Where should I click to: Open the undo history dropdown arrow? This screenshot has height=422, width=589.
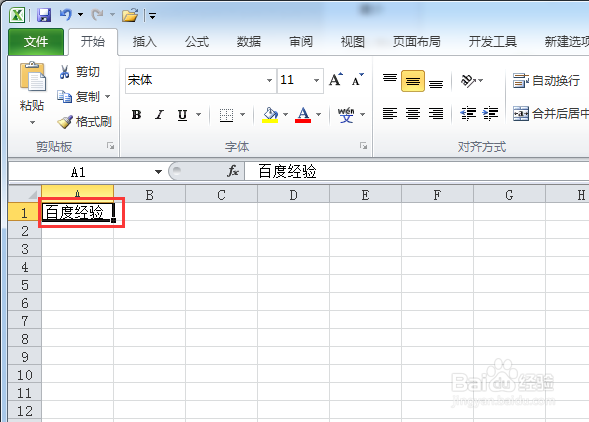pyautogui.click(x=80, y=15)
